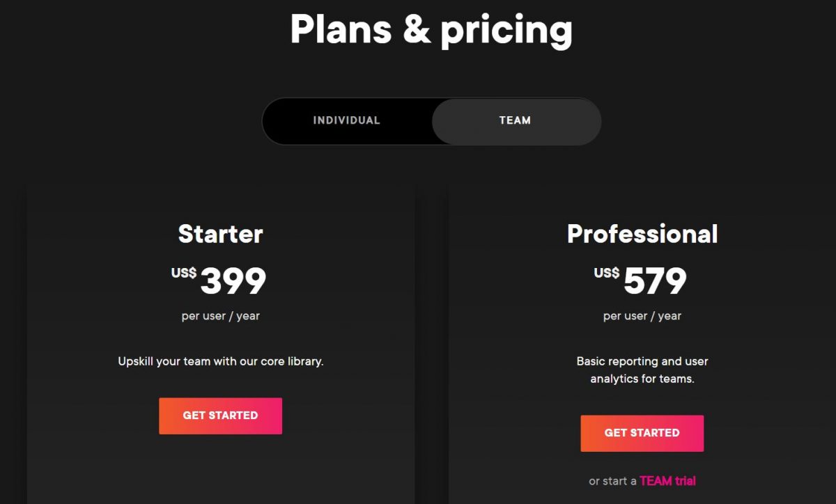This screenshot has width=836, height=504.
Task: Toggle the plan switcher pill control
Action: pyautogui.click(x=432, y=120)
